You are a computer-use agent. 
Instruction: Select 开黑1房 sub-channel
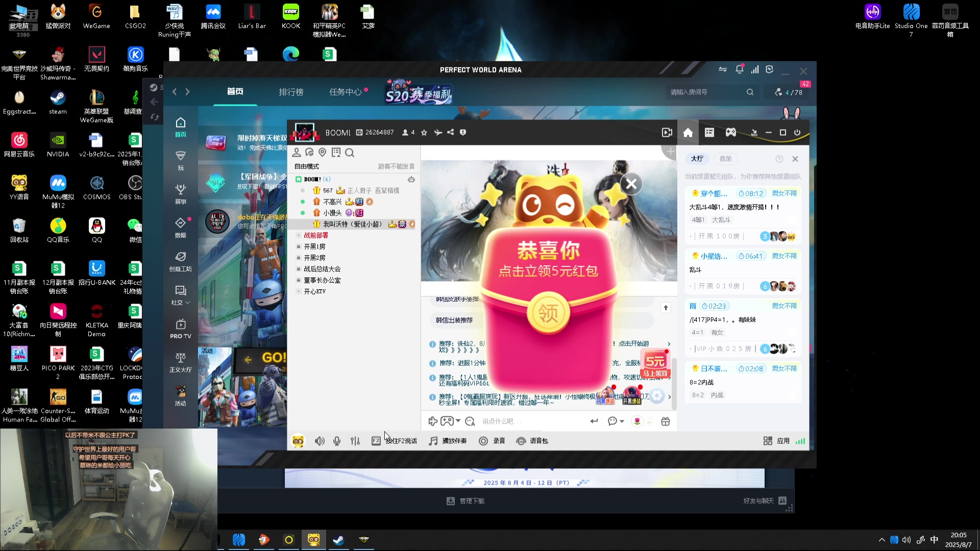pos(314,246)
